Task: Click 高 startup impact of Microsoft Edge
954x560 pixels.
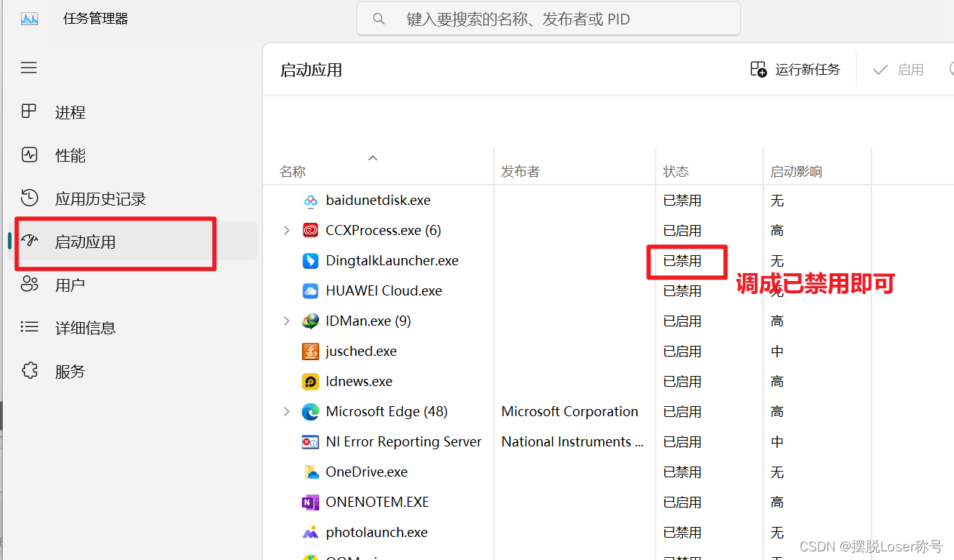Action: (777, 412)
